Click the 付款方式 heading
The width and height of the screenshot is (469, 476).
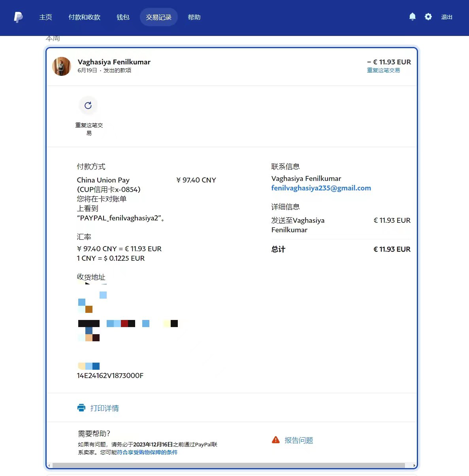[x=91, y=167]
